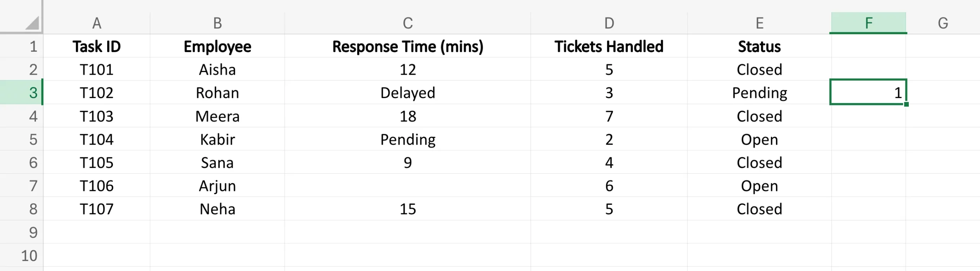
Task: Click the fill handle of cell F3
Action: (906, 104)
